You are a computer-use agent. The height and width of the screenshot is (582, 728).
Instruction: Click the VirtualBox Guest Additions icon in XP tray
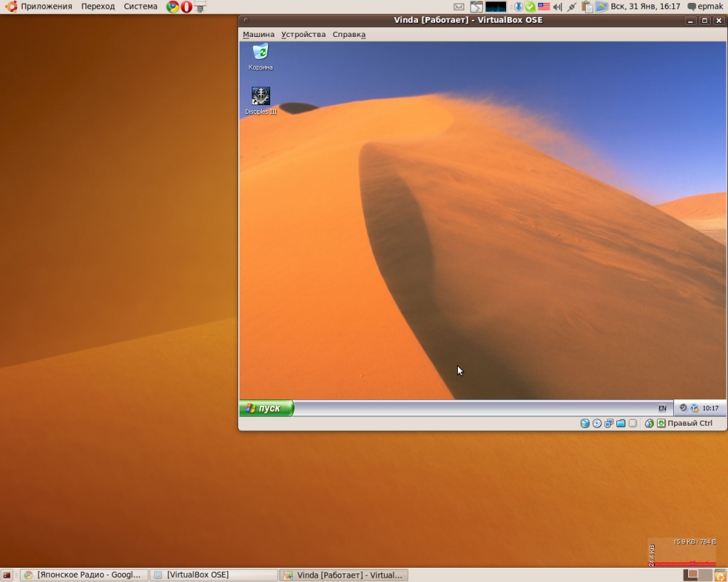tap(695, 408)
